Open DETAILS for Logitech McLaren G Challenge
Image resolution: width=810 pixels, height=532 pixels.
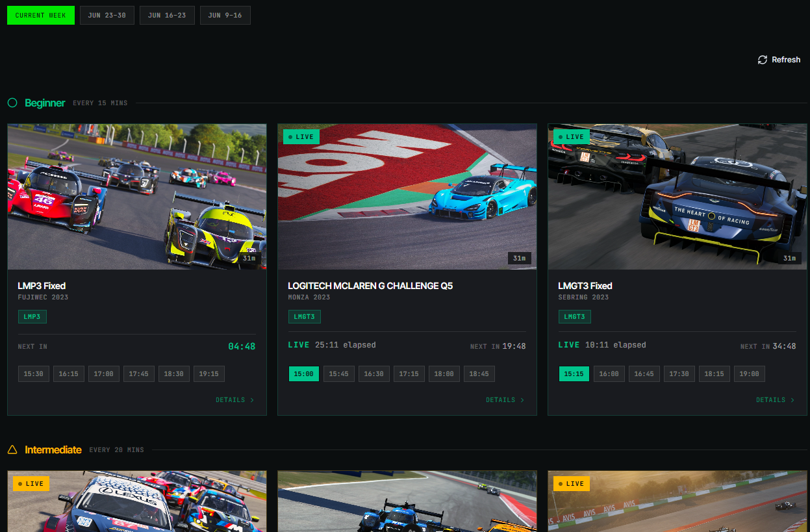pyautogui.click(x=505, y=400)
